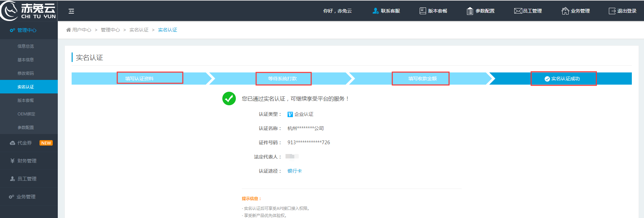This screenshot has height=218, width=644.
Task: Select 修改密码 from the sidebar menu
Action: coord(26,73)
